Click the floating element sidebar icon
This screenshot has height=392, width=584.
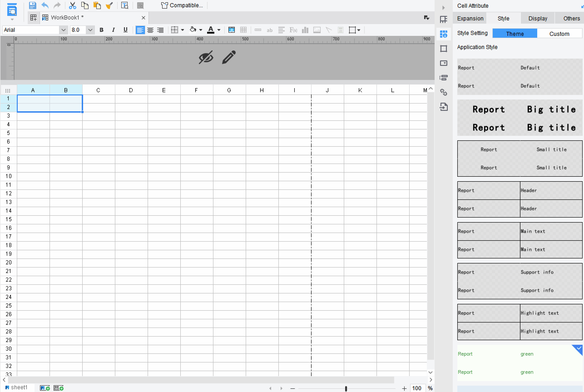(443, 49)
